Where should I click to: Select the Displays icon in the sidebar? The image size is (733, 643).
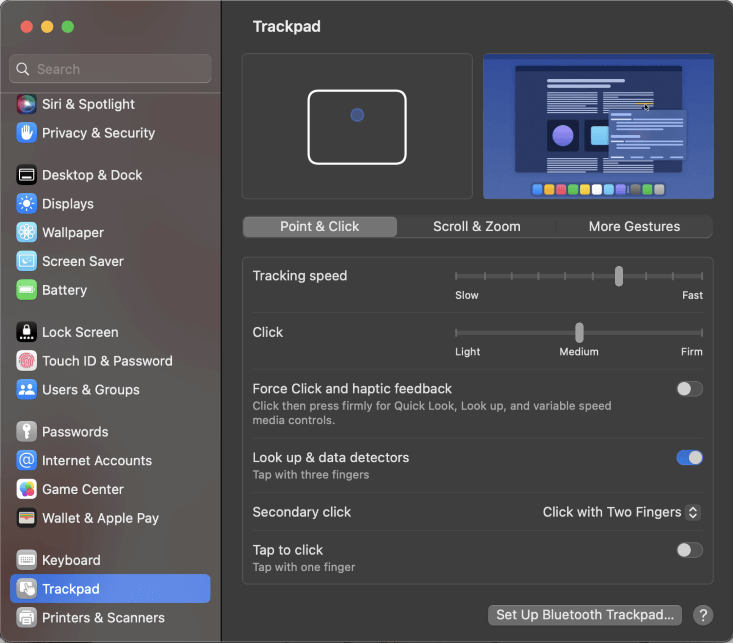pos(27,204)
